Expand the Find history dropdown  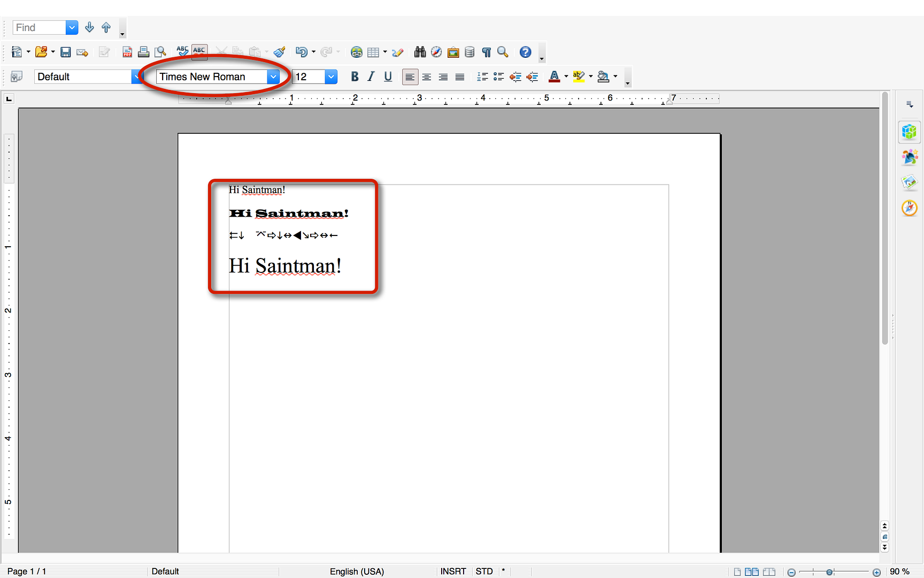pyautogui.click(x=72, y=27)
